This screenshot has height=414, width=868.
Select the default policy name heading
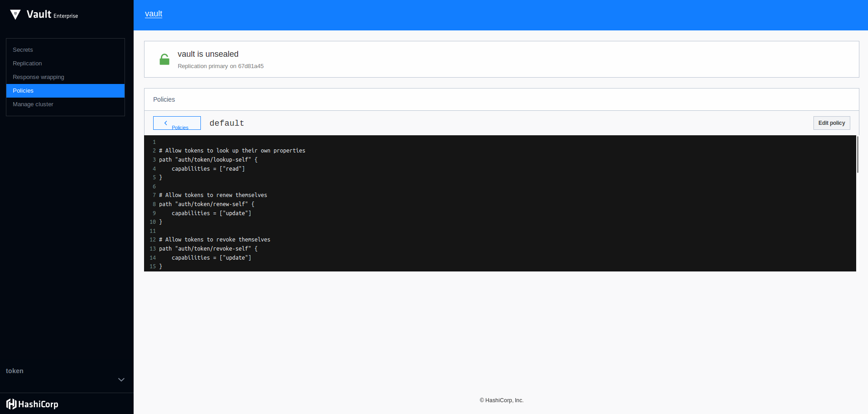coord(227,123)
